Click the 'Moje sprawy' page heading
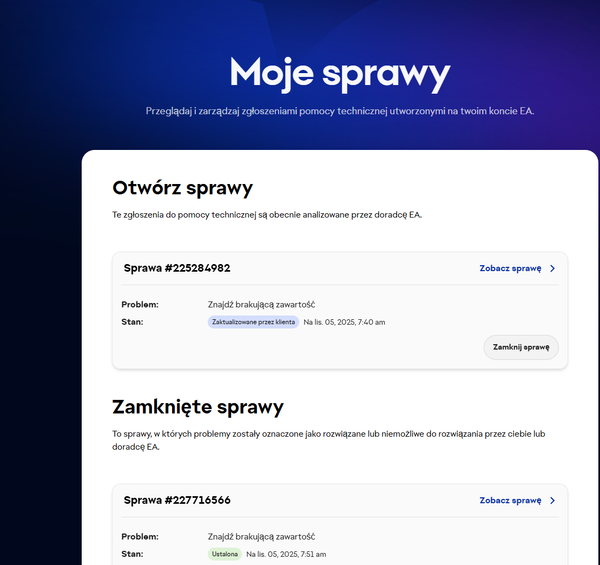Screen dimensions: 600x565 click(340, 73)
